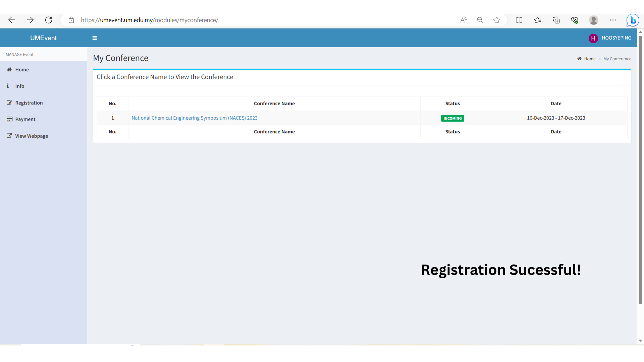Select Payment in the sidebar
The width and height of the screenshot is (644, 362).
[x=25, y=119]
